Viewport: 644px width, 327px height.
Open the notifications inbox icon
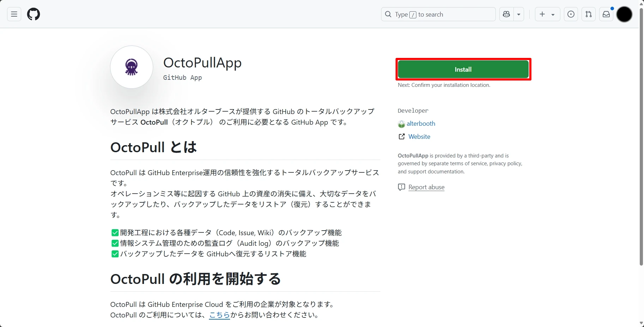point(606,14)
